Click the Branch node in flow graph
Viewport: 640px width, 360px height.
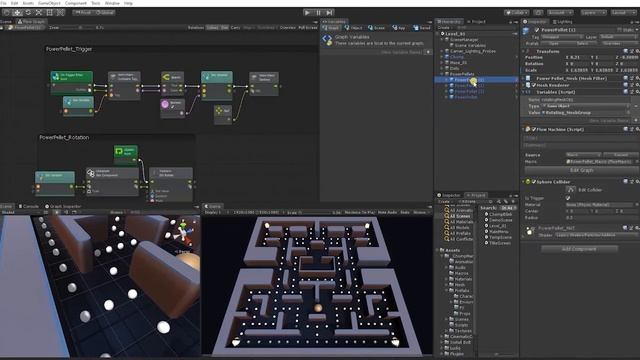click(172, 84)
